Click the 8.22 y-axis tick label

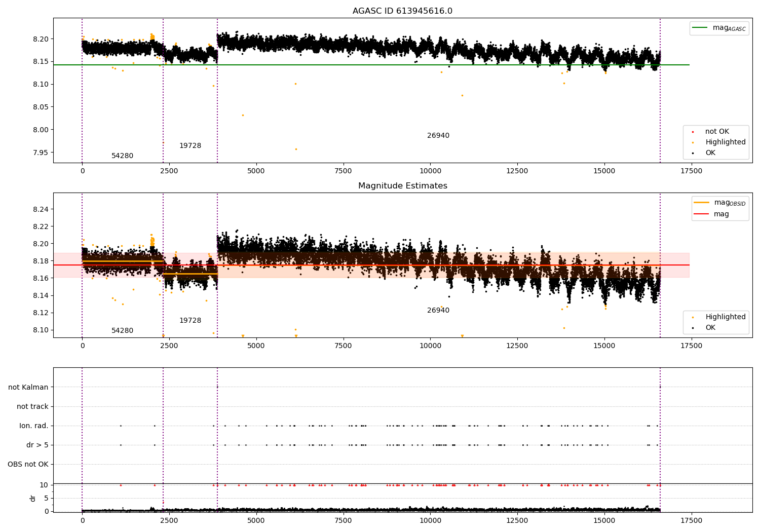click(x=40, y=226)
